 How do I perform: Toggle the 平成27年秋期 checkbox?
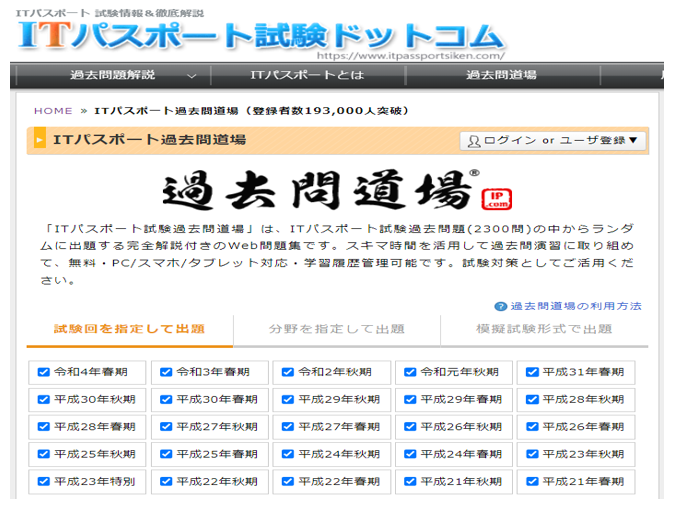pyautogui.click(x=166, y=427)
